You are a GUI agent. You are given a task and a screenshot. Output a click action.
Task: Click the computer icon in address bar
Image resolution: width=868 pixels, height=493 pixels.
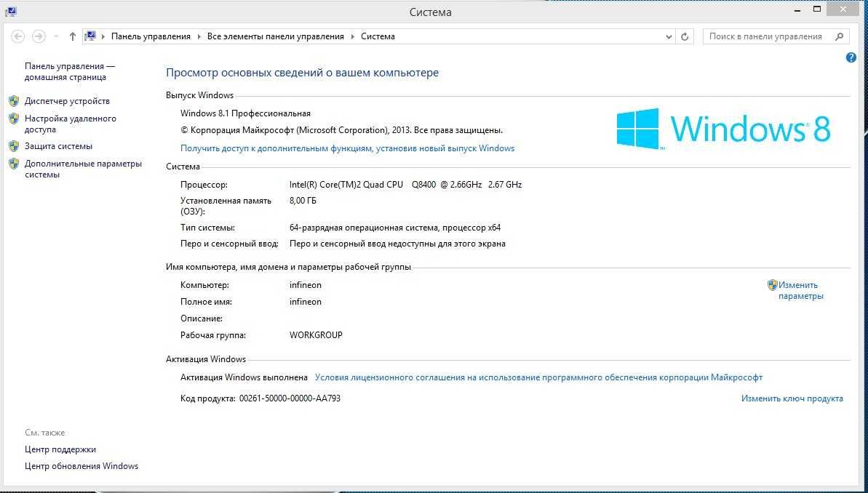pyautogui.click(x=90, y=36)
